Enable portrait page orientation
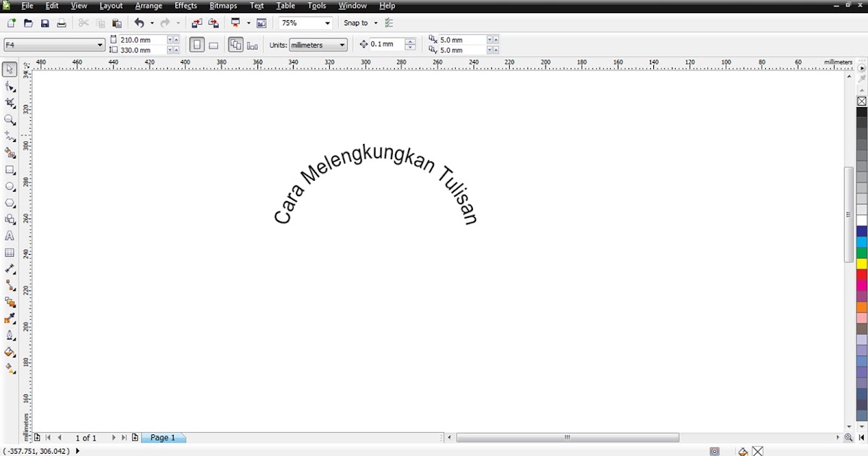The image size is (868, 456). (x=197, y=44)
